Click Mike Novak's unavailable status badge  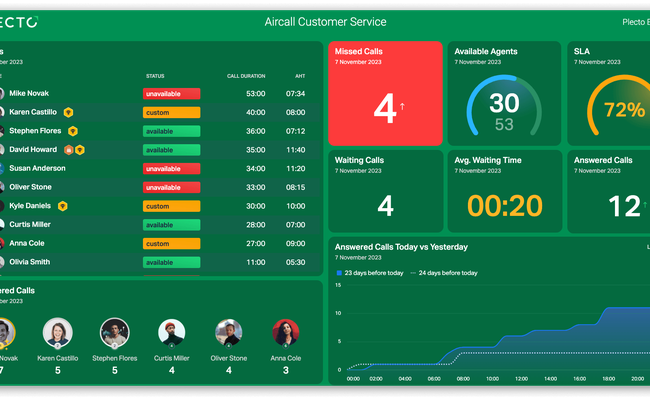point(172,94)
